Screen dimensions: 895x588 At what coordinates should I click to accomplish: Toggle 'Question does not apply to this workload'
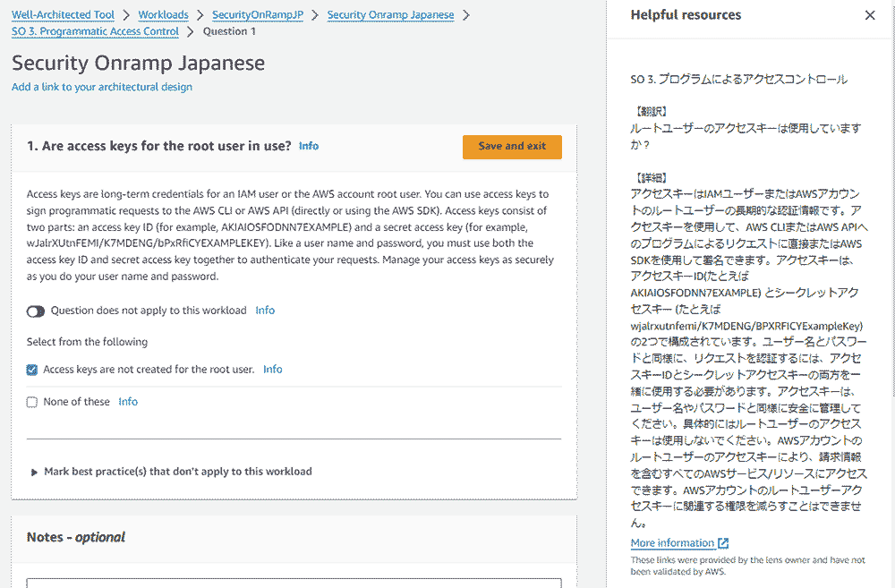(36, 311)
